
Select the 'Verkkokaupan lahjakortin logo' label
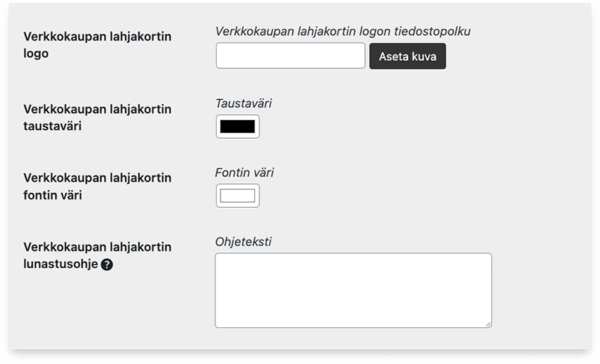click(97, 45)
